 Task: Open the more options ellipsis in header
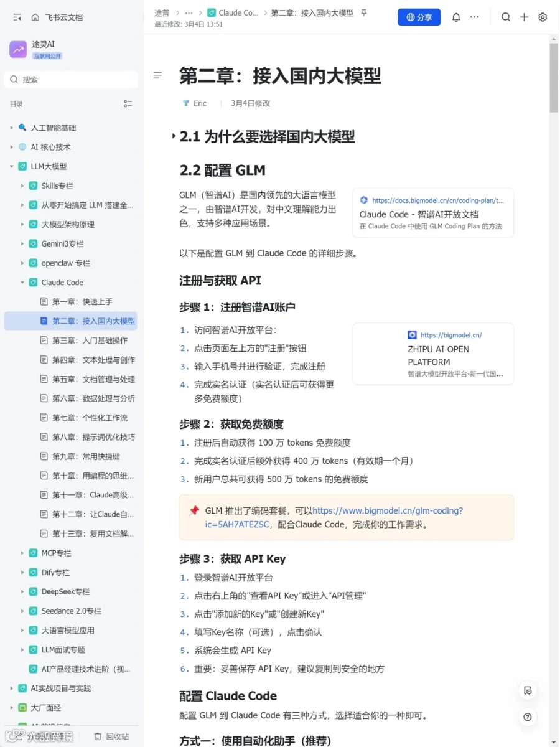click(x=474, y=17)
